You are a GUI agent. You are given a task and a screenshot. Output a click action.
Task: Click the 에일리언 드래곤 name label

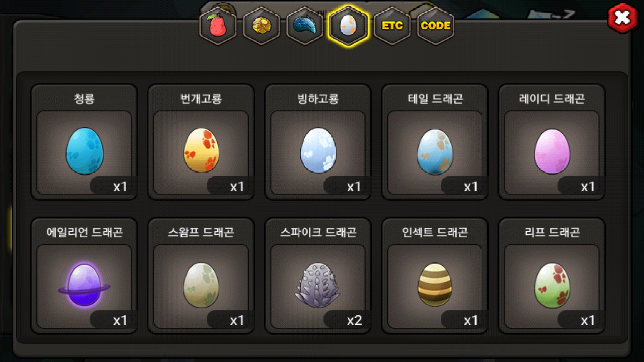[84, 232]
